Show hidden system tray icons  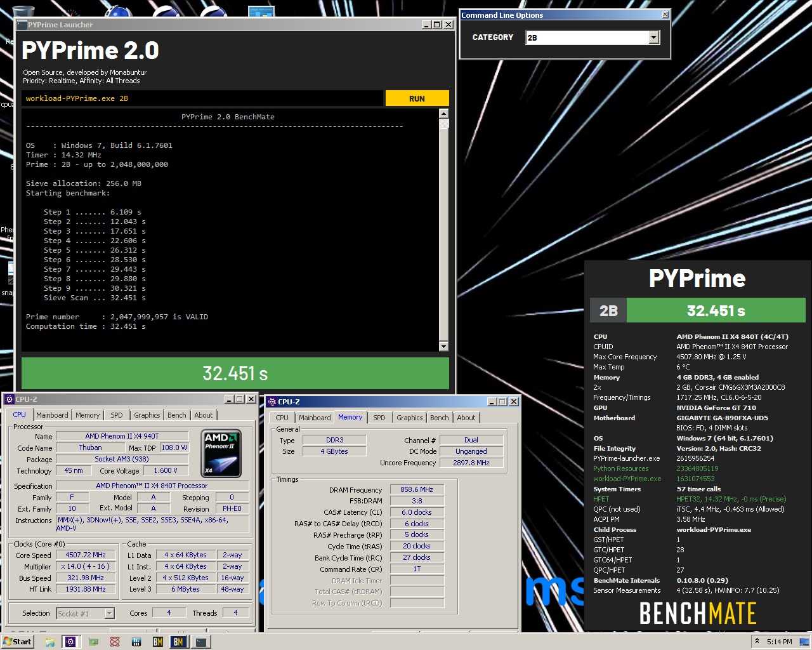[756, 641]
